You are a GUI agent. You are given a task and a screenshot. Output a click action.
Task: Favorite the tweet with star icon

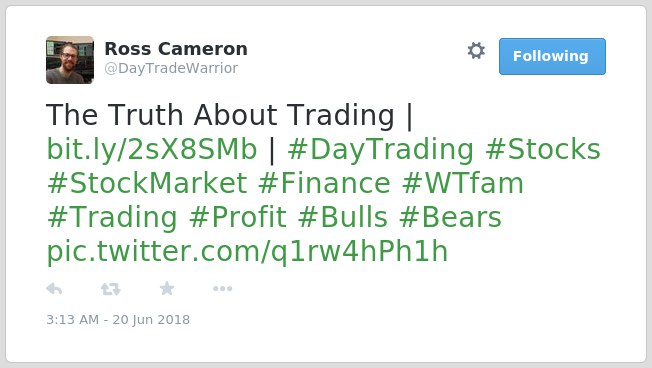[x=167, y=288]
